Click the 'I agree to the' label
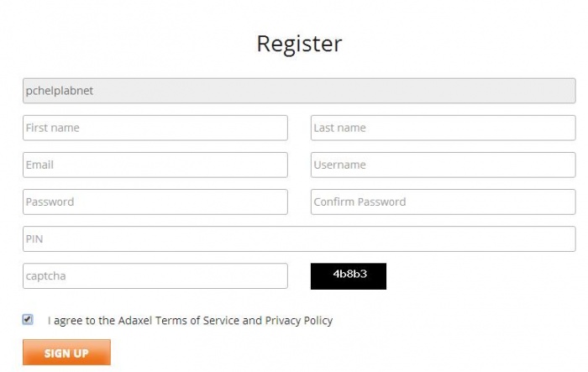 click(81, 321)
